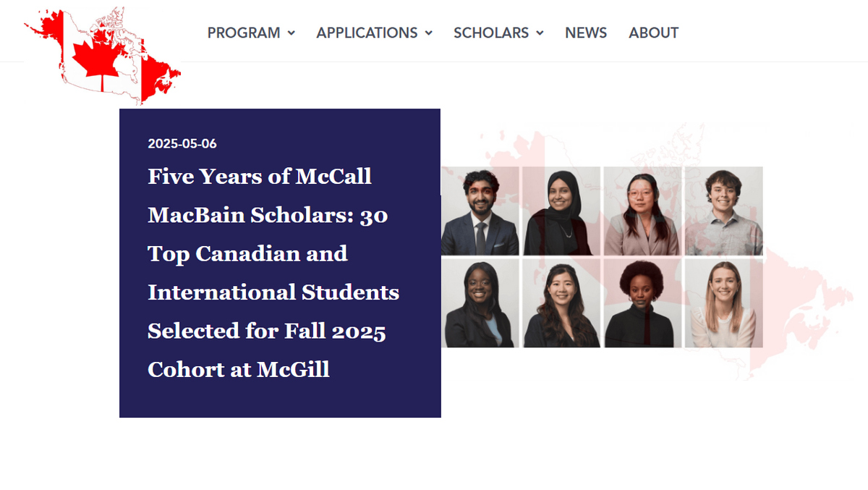Visit the ABOUT page
Viewport: 868px width, 490px height.
[653, 33]
